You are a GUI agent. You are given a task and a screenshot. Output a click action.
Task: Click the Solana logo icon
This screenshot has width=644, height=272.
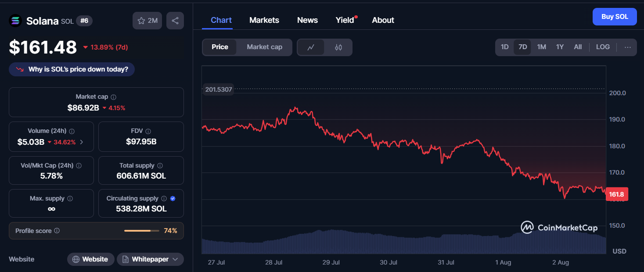pos(15,21)
